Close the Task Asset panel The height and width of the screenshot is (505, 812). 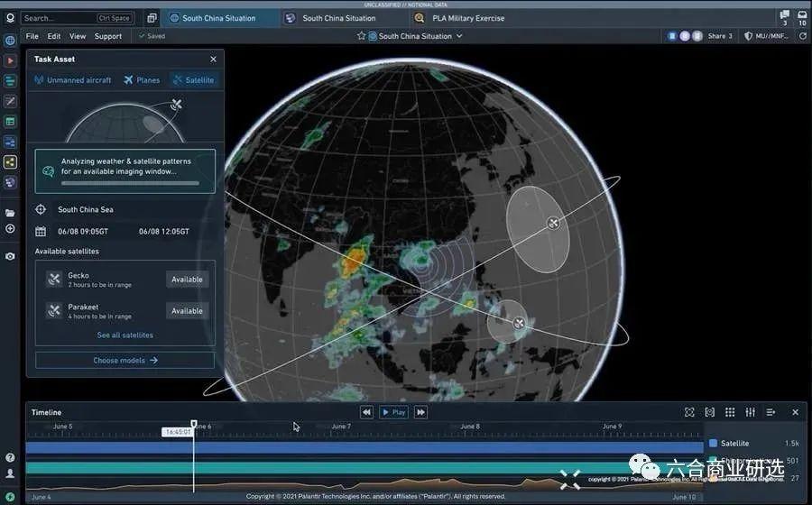[213, 59]
